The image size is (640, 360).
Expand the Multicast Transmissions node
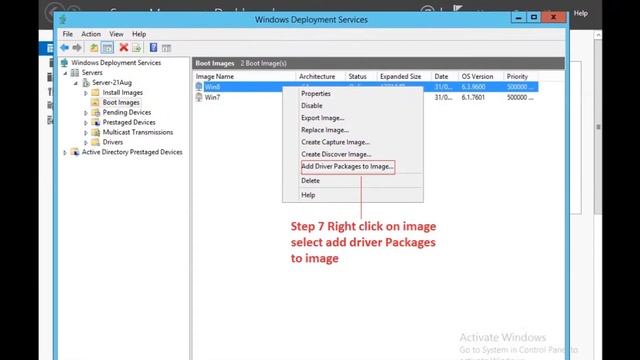(86, 133)
